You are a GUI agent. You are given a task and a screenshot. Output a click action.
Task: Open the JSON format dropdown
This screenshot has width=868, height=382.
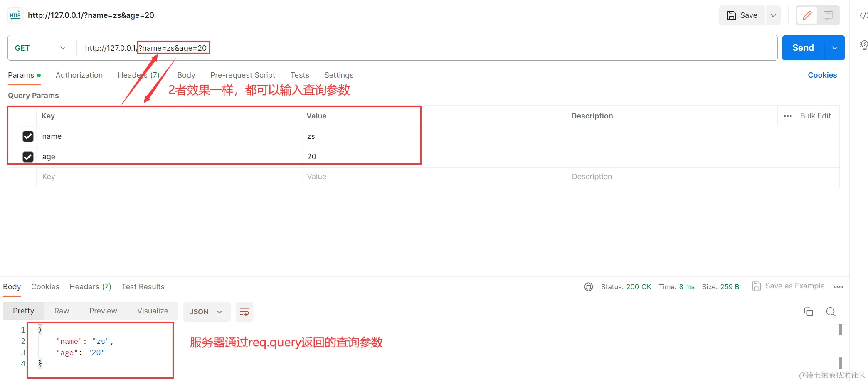[x=207, y=312]
